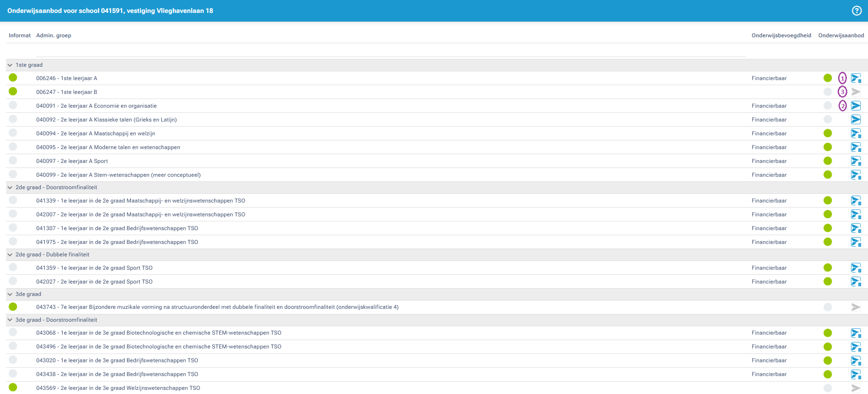The width and height of the screenshot is (868, 394).
Task: Collapse the 3de graad - Doorstroomfinaliteit group
Action: tap(10, 320)
